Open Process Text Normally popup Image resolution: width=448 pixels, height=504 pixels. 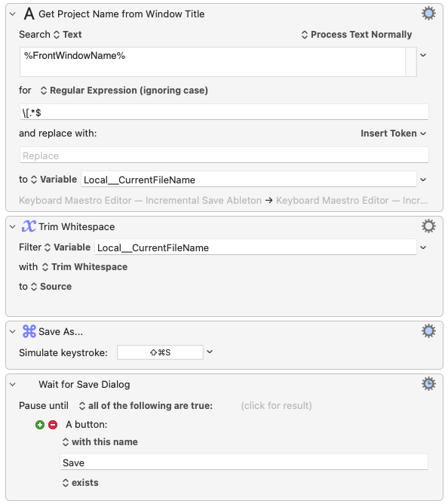coord(357,35)
